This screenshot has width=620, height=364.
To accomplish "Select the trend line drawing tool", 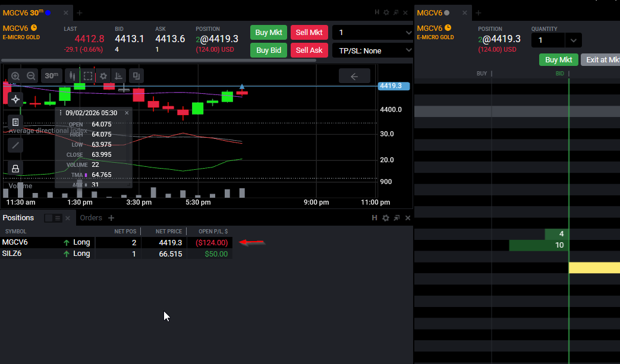I will pos(15,145).
